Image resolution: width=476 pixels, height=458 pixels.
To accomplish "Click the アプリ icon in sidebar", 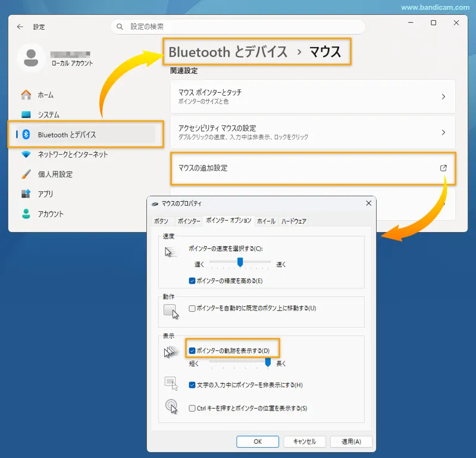I will click(x=26, y=194).
